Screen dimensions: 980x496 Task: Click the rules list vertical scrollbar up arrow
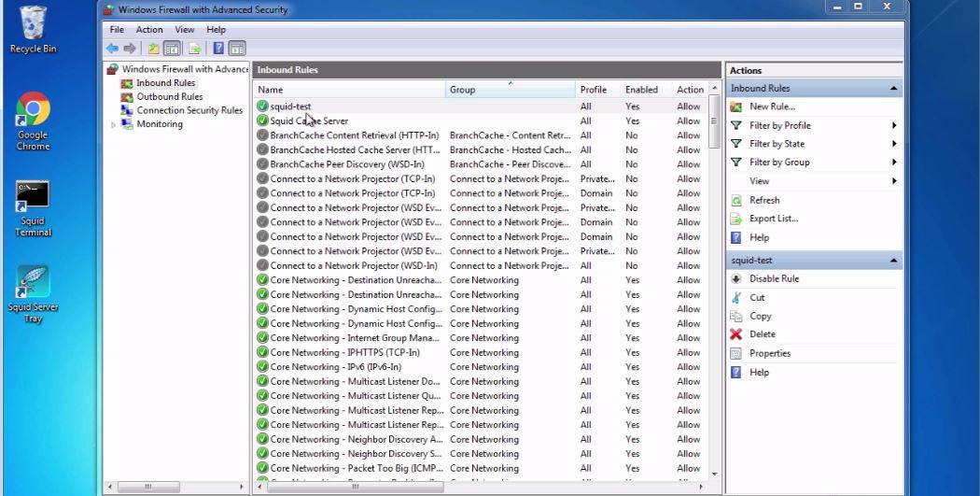tap(714, 89)
